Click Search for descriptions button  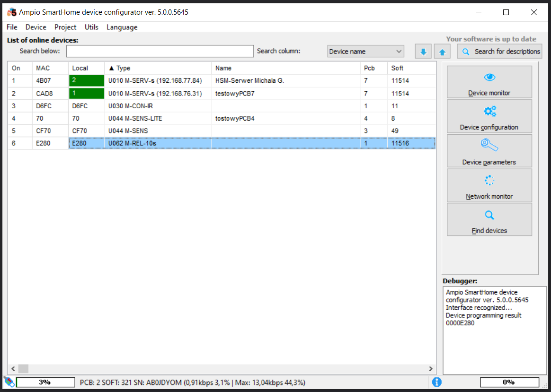499,52
